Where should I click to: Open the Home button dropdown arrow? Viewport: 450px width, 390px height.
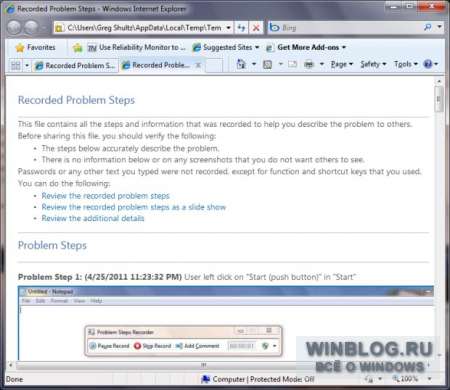coord(254,64)
